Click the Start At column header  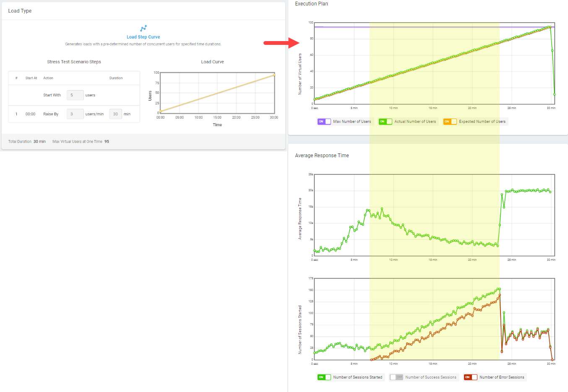[x=31, y=78]
